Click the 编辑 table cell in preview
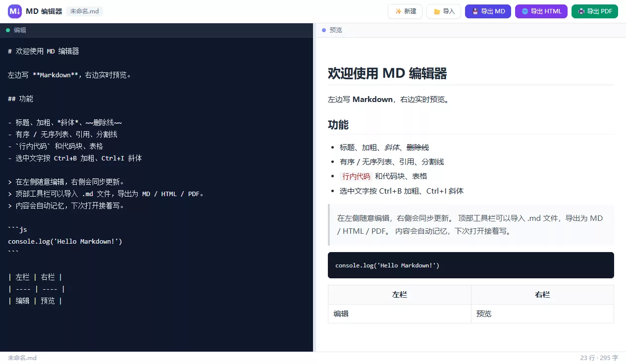 [x=400, y=313]
